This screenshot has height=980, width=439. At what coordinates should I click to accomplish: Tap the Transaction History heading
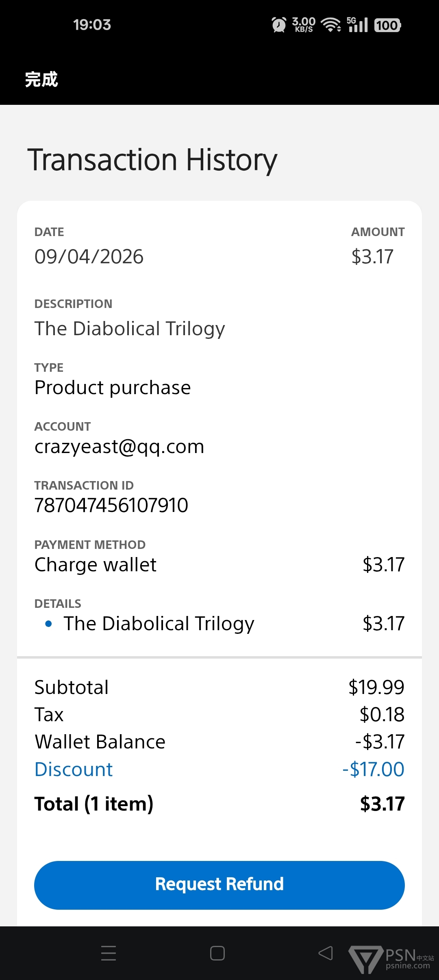coord(152,160)
